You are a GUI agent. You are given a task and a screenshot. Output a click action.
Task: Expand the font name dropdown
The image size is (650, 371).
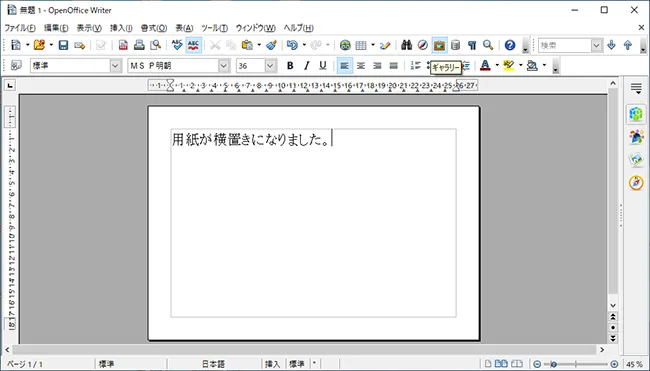(x=223, y=65)
